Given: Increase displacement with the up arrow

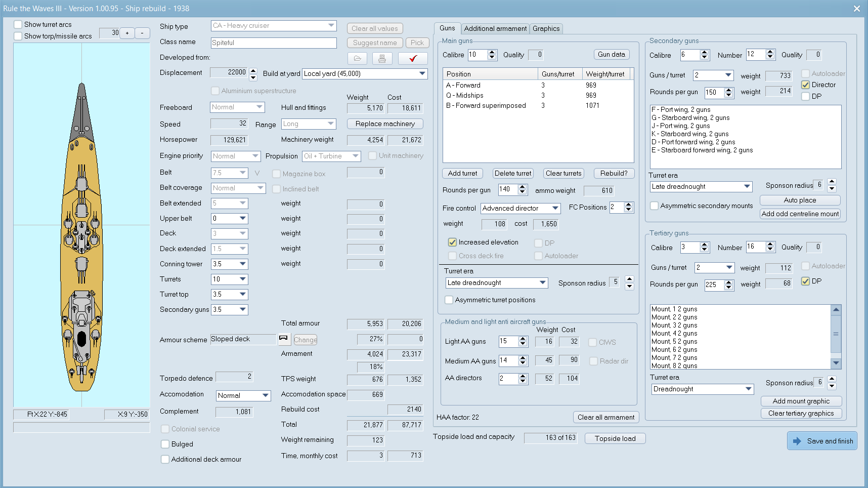Looking at the screenshot, I should 253,70.
